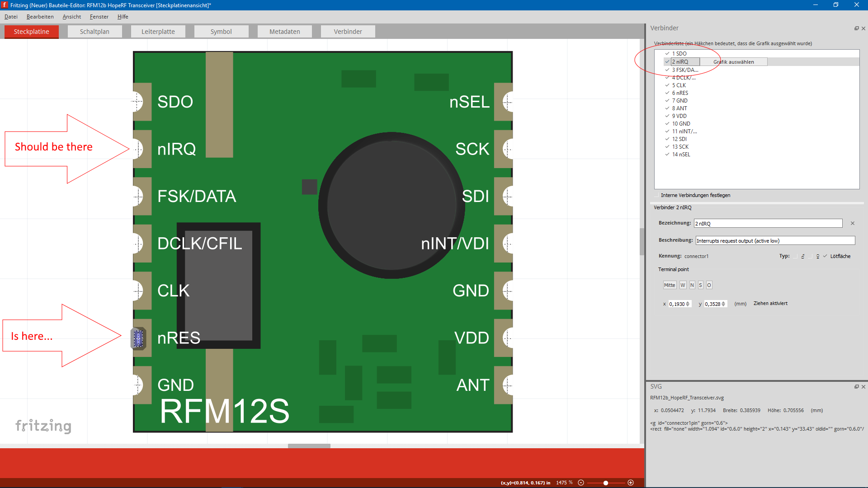Click the Fritzing icon in the title bar
Viewport: 868px width, 488px height.
point(5,5)
